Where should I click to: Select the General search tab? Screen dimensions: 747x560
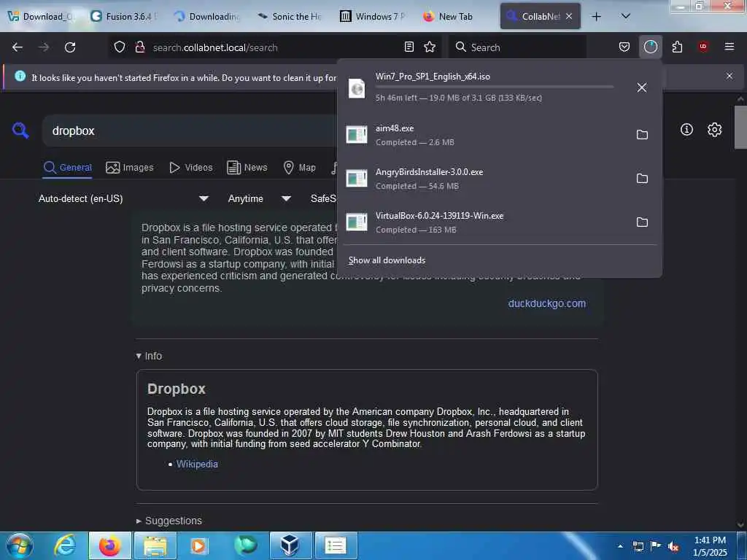tap(68, 168)
